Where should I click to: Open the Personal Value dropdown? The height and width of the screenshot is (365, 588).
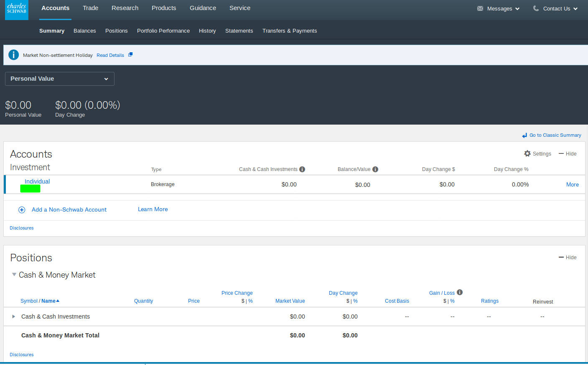[60, 79]
